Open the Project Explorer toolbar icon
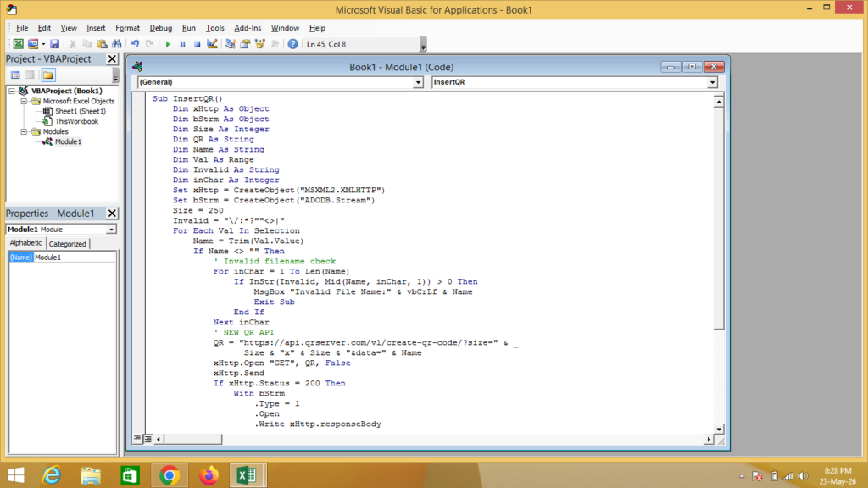The image size is (868, 488). click(x=231, y=44)
